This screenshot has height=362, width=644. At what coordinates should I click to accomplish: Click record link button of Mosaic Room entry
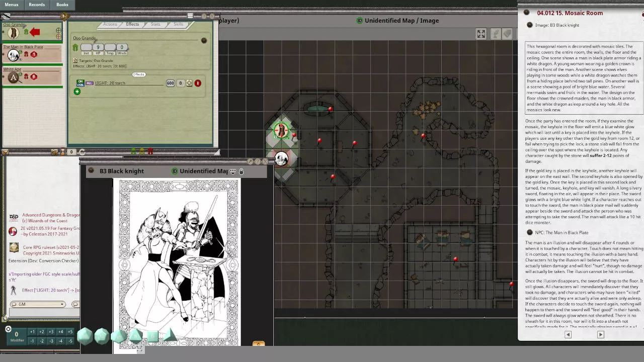click(527, 13)
